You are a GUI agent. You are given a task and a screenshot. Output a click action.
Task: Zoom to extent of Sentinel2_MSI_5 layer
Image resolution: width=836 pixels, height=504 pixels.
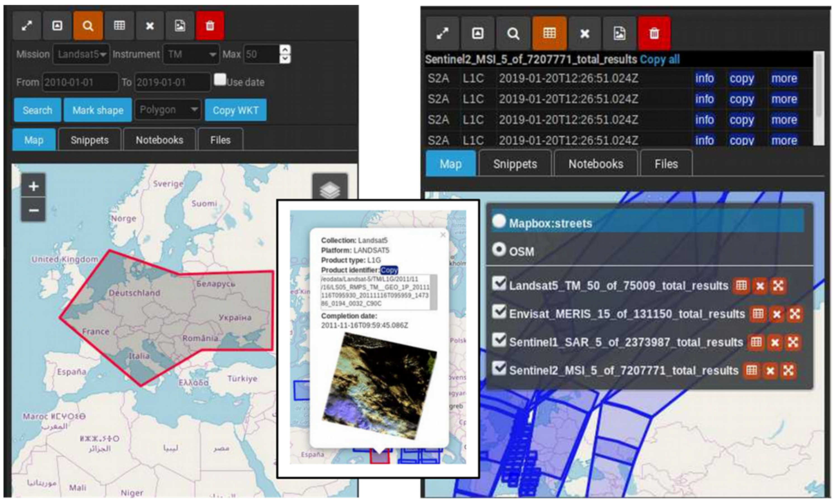[788, 370]
